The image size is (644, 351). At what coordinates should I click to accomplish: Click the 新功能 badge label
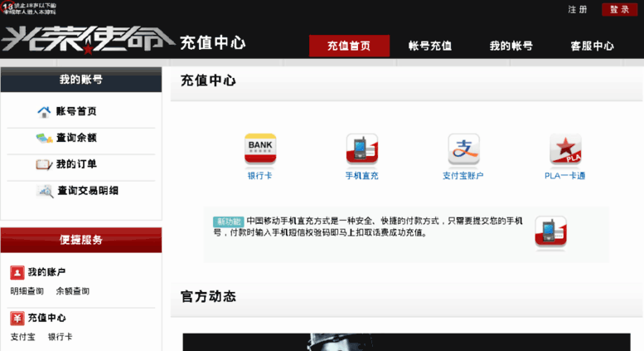pos(229,222)
